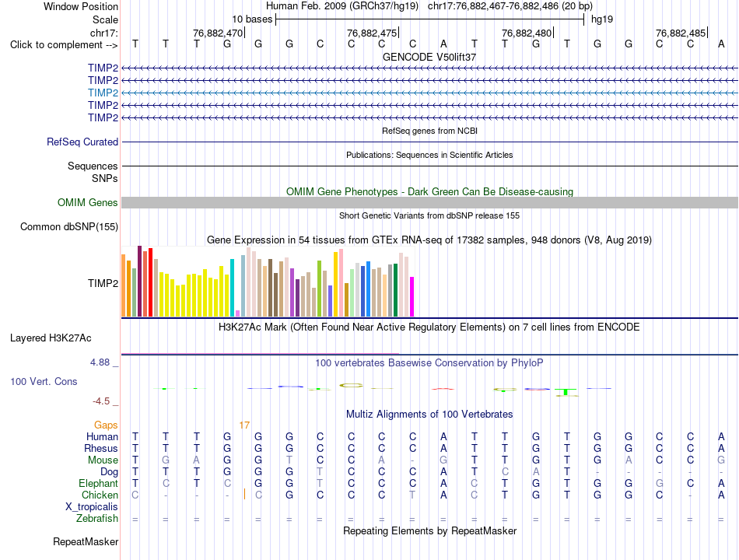This screenshot has height=560, width=739.
Task: Click the Chicken alignment row label
Action: 100,495
